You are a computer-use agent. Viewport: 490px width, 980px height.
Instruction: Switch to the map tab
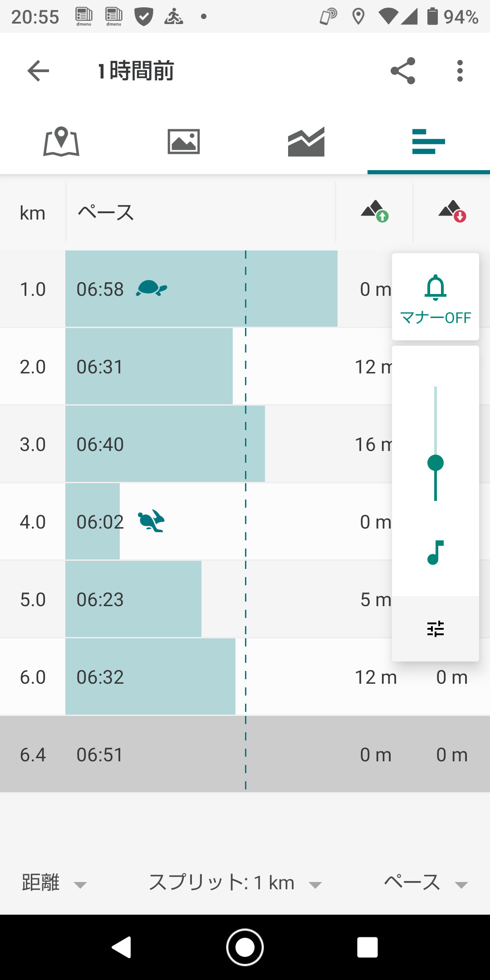pyautogui.click(x=61, y=142)
